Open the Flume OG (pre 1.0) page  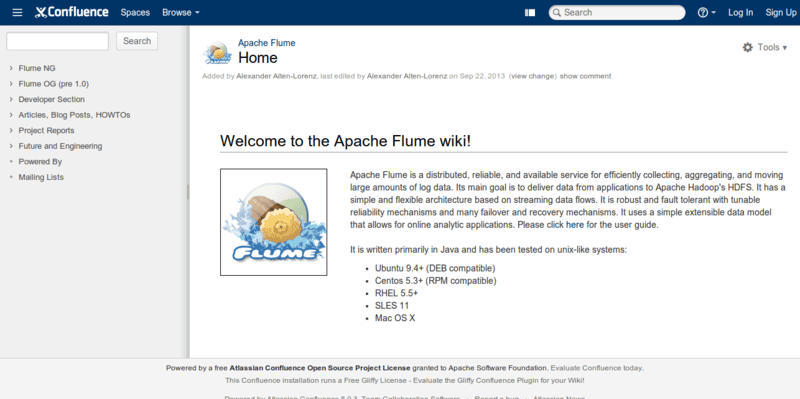54,84
